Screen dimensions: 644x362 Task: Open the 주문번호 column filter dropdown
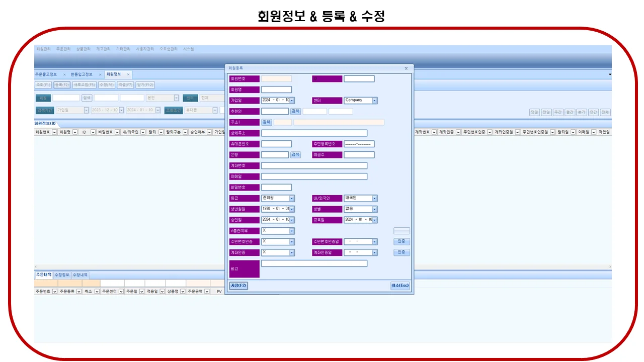(54, 291)
